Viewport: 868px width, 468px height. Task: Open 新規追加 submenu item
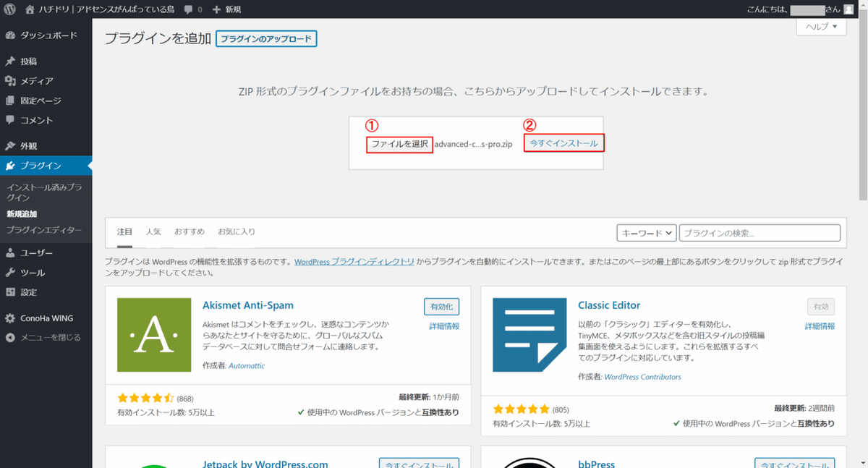coord(22,214)
